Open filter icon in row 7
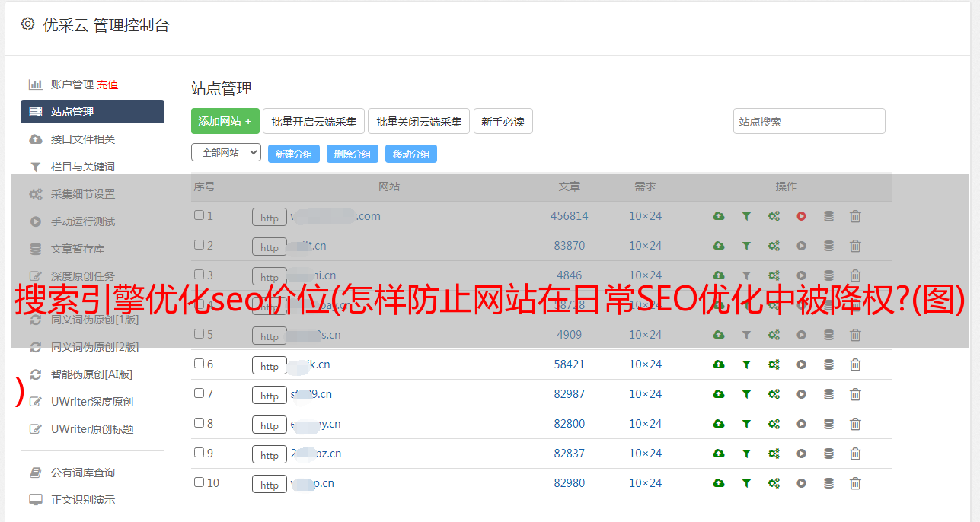Viewport: 980px width, 522px height. pos(746,394)
